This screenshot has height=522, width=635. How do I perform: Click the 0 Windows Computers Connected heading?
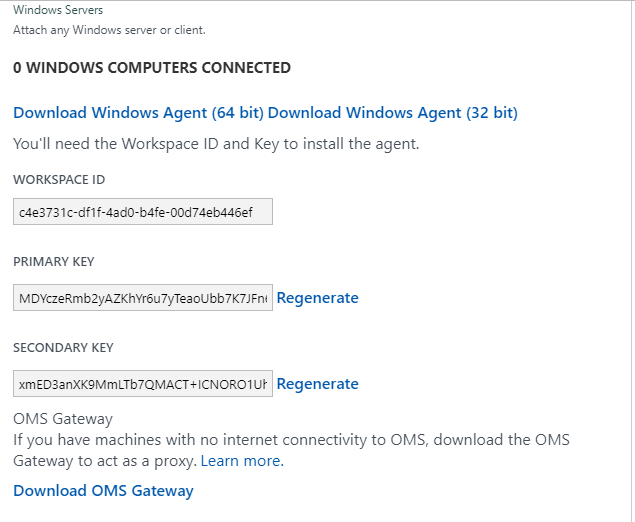[x=152, y=68]
